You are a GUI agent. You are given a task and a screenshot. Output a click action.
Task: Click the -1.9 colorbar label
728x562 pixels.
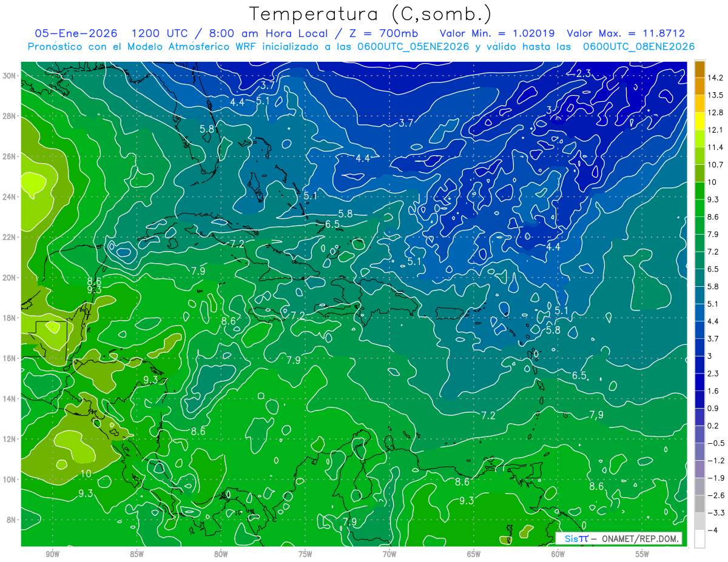click(x=715, y=478)
